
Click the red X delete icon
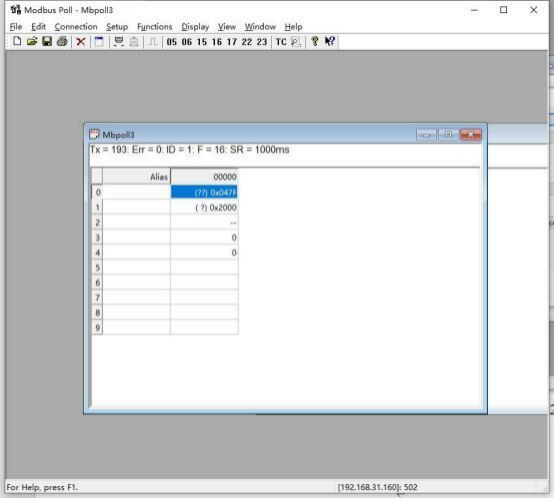click(x=81, y=42)
